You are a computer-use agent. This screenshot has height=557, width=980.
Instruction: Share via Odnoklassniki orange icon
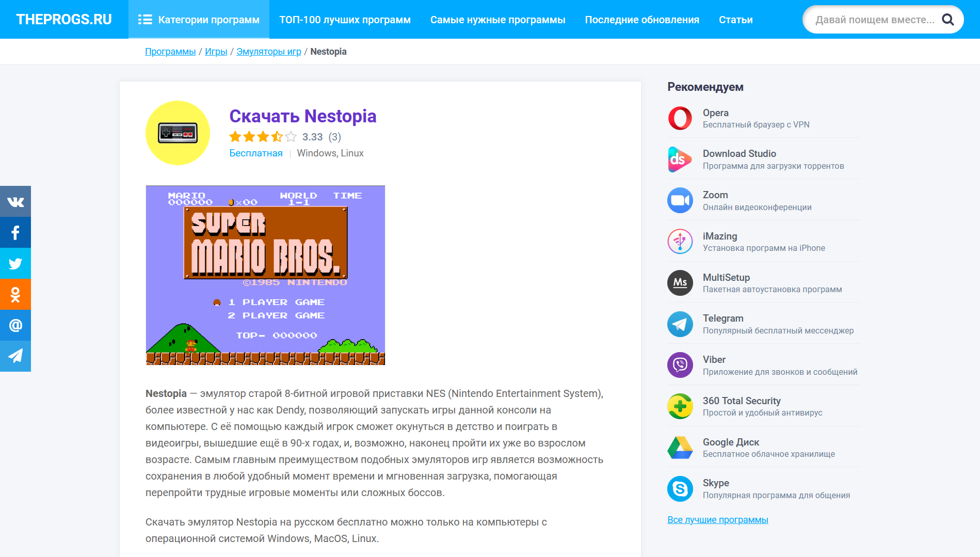[x=15, y=294]
